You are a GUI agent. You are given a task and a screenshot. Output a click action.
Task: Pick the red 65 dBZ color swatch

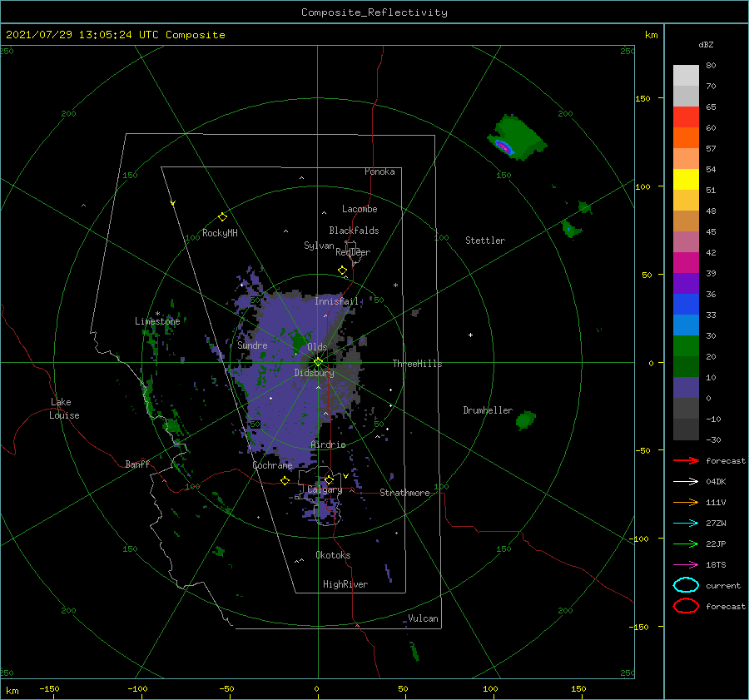[686, 117]
